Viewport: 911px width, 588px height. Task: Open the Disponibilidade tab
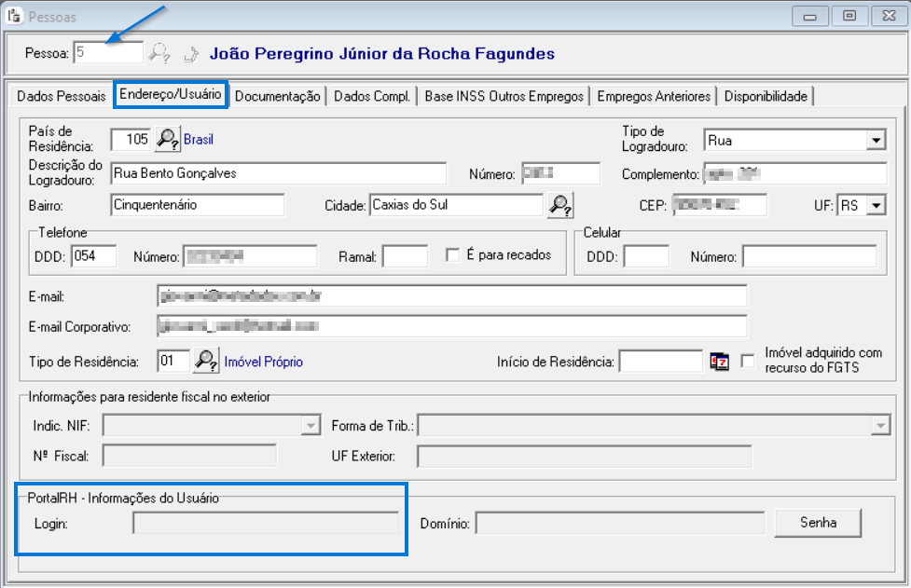(766, 96)
